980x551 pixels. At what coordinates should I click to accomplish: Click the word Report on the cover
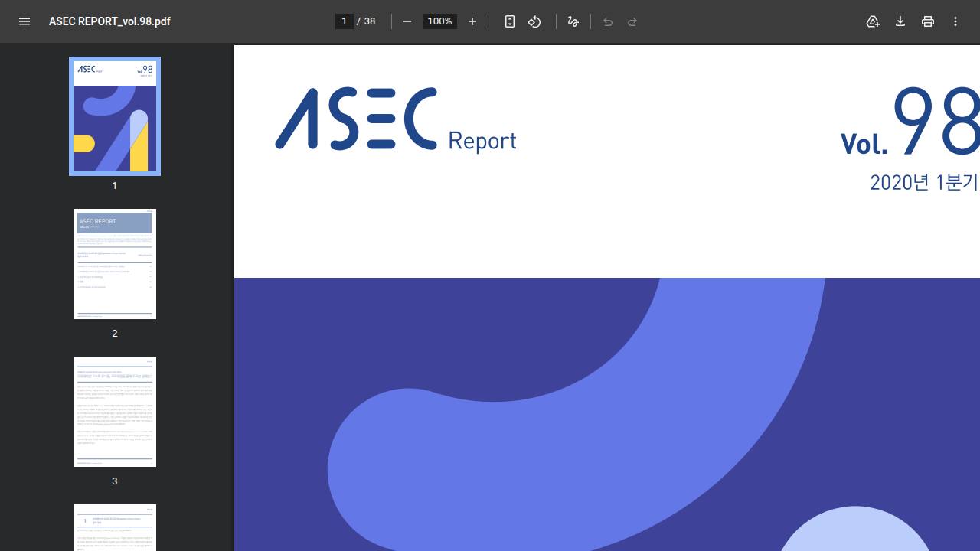(482, 141)
